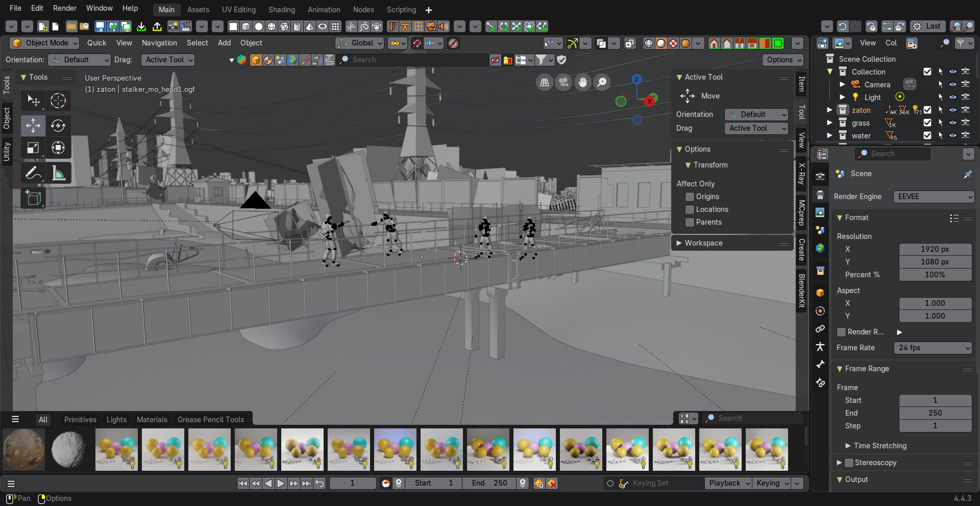Uncheck grass collection exclude checkbox
Screen dimensions: 980x506
click(x=927, y=123)
